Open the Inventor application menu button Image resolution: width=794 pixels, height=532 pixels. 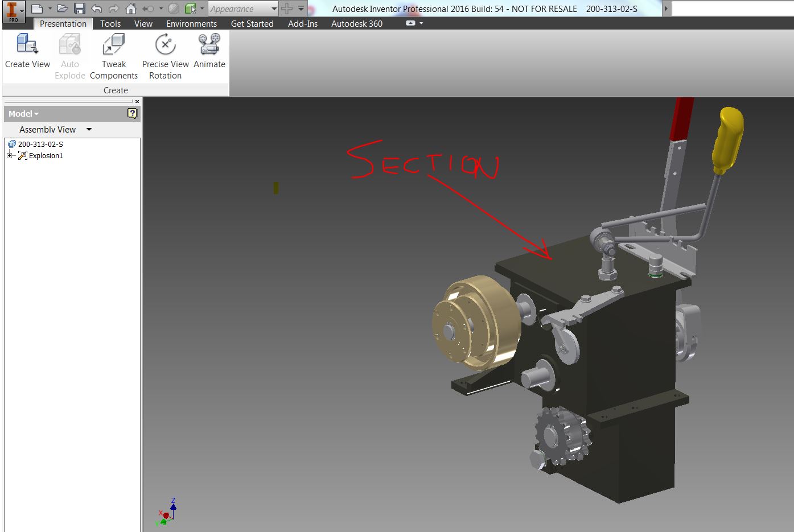[13, 11]
